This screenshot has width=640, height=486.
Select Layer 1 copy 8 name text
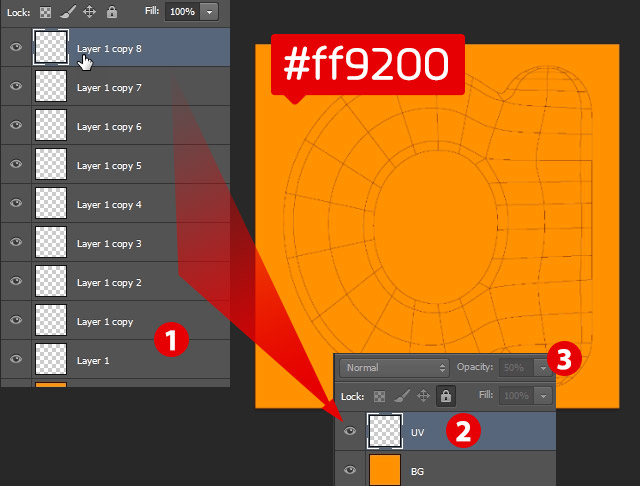[x=109, y=49]
